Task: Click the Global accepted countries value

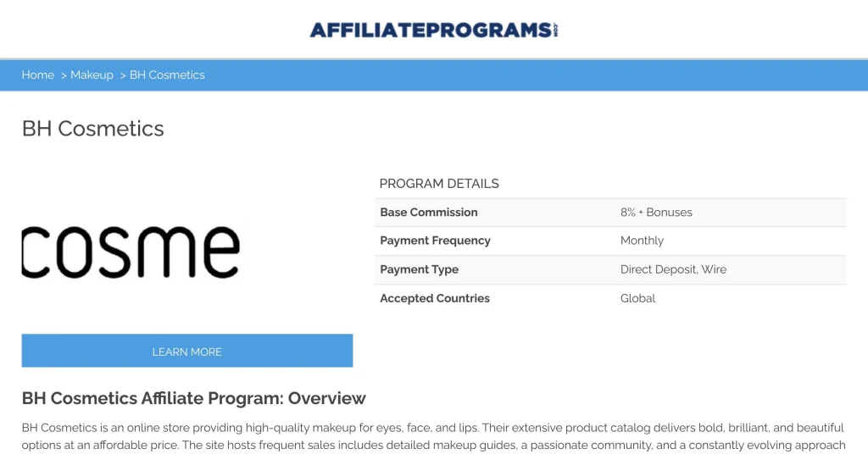Action: coord(637,298)
